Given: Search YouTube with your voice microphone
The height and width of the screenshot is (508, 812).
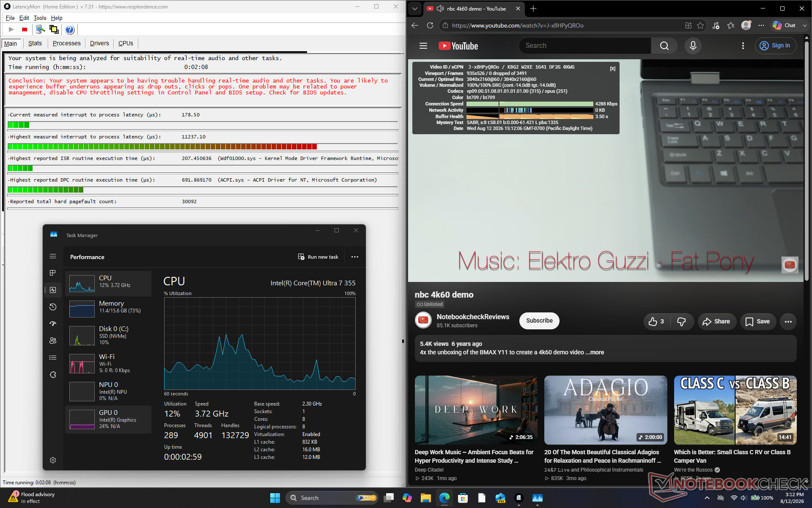Looking at the screenshot, I should pyautogui.click(x=693, y=46).
